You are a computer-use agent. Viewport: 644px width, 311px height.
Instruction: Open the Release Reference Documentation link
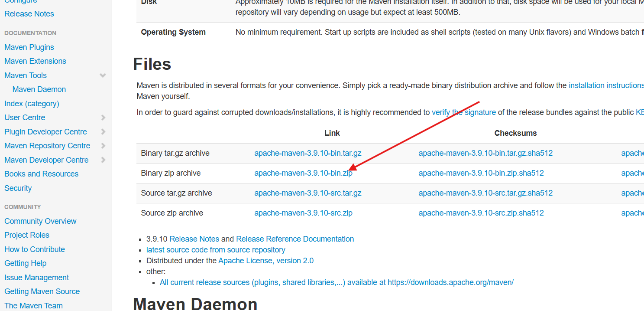295,239
